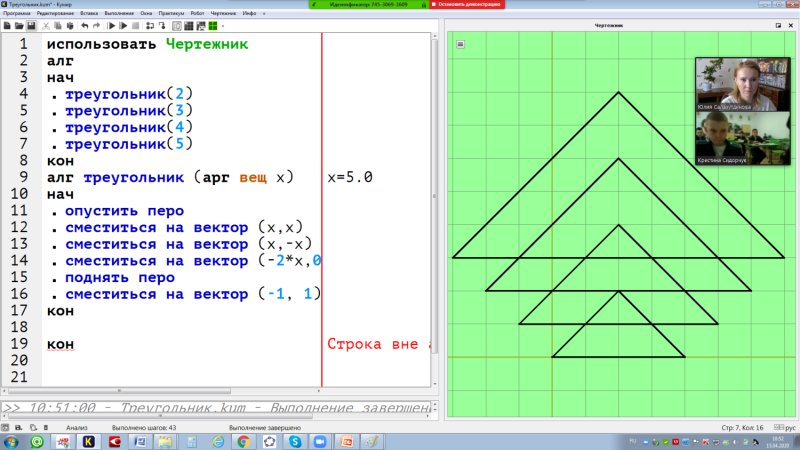Open Google Chrome from the taskbar
The image size is (800, 450).
coord(243,441)
